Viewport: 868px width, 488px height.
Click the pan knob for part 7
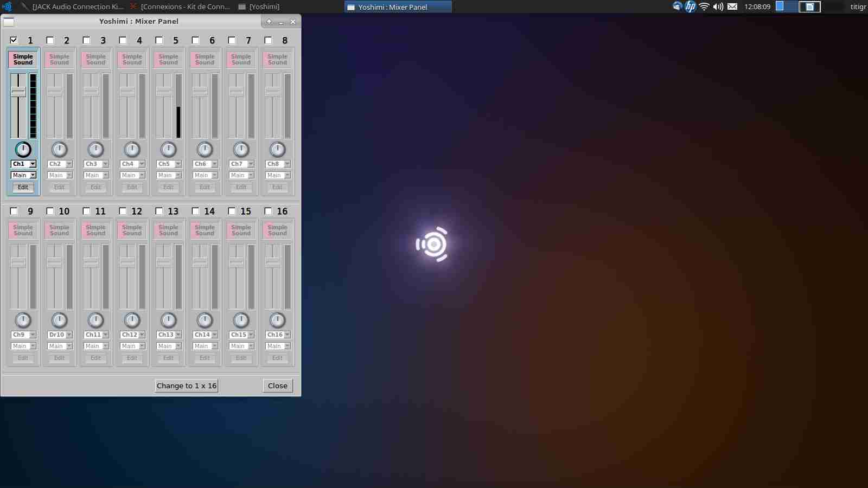coord(241,150)
